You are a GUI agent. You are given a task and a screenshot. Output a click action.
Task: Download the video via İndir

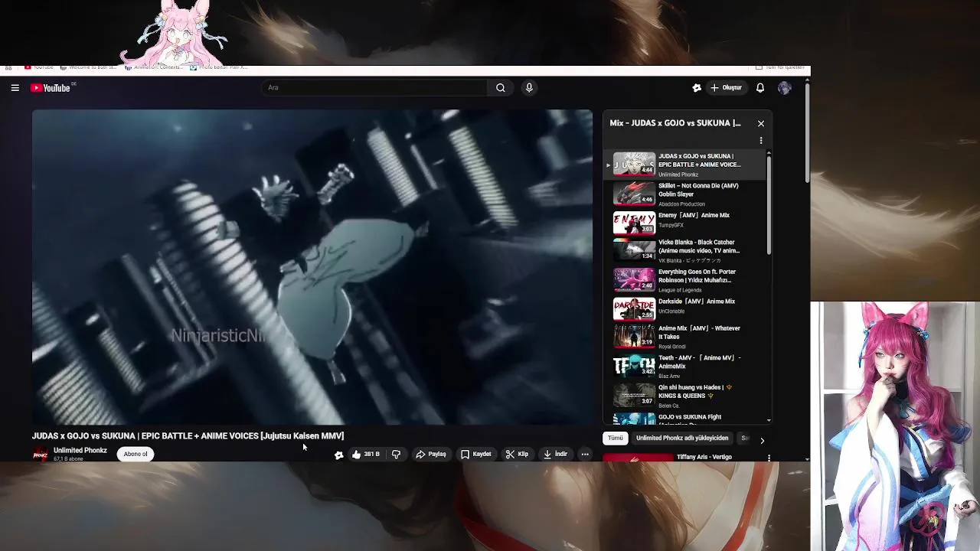click(555, 455)
